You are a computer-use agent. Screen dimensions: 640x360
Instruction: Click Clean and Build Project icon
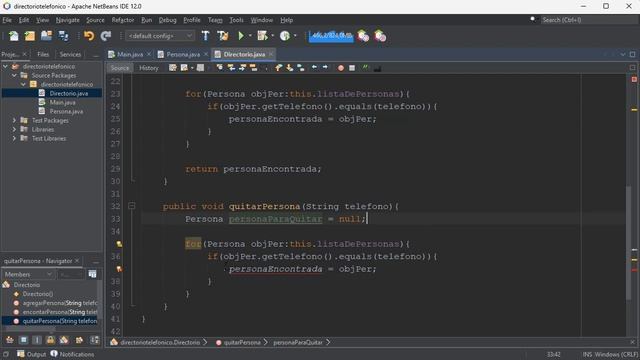coord(222,36)
